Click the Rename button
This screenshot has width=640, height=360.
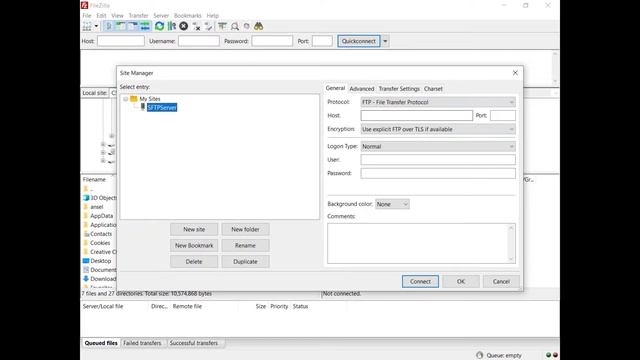click(245, 245)
